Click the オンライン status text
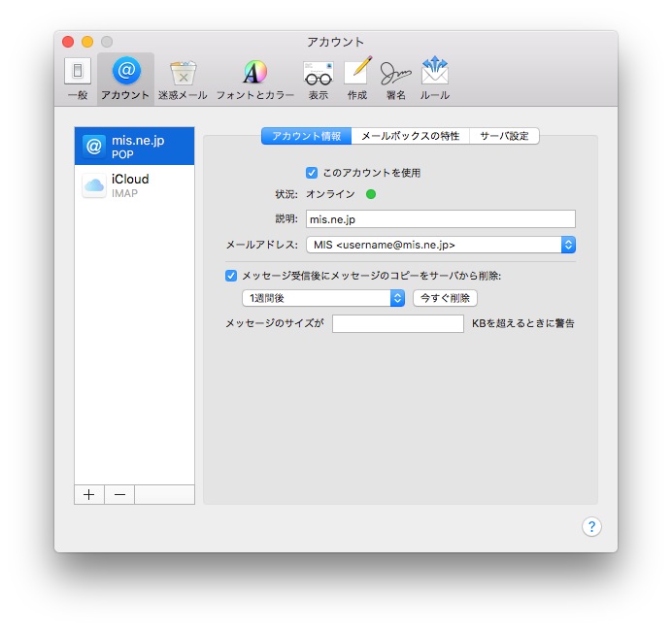The image size is (672, 630). pyautogui.click(x=330, y=194)
